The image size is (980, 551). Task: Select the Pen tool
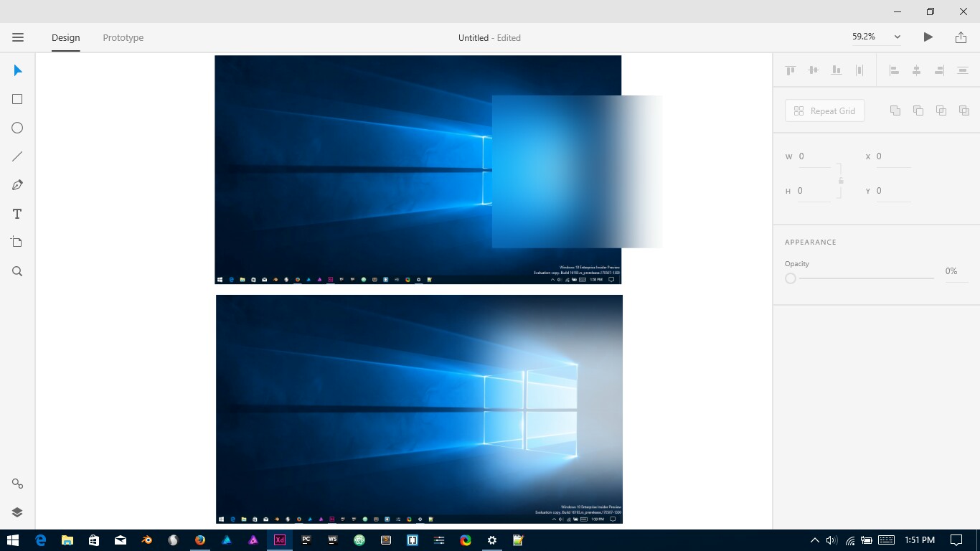[17, 185]
